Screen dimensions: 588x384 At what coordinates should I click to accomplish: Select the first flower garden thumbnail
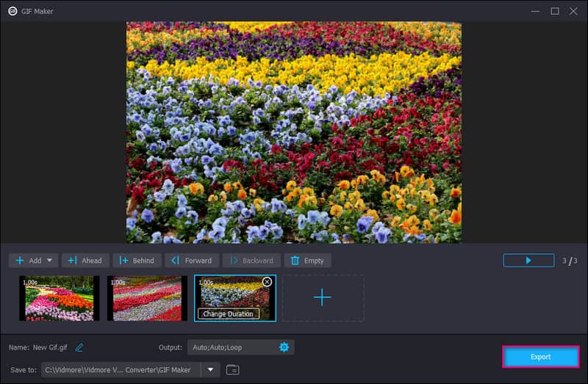click(x=60, y=298)
